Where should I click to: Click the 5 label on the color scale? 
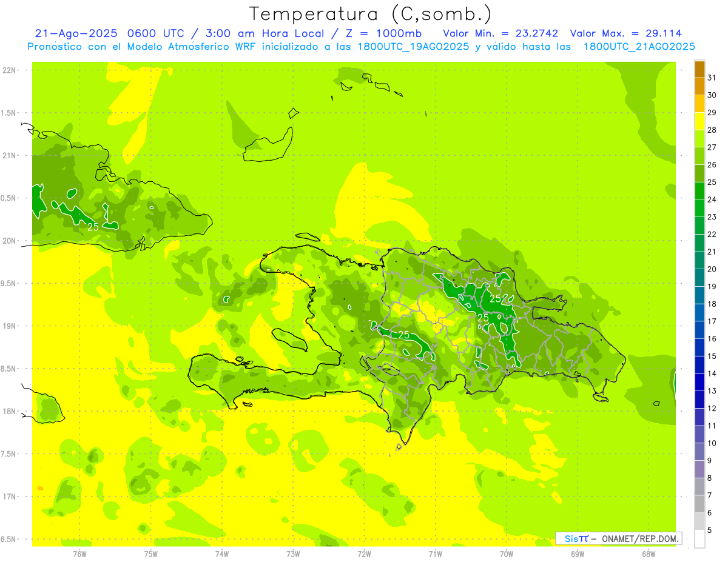pyautogui.click(x=710, y=530)
